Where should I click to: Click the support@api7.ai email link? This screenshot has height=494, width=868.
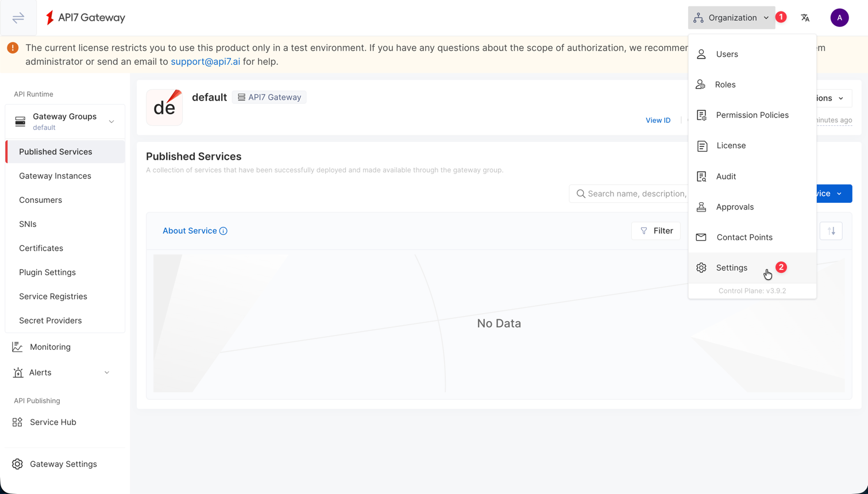(x=205, y=61)
